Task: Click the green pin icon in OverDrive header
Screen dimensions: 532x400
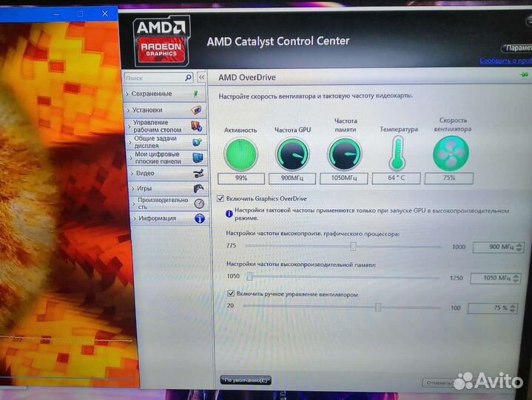Action: pyautogui.click(x=525, y=75)
